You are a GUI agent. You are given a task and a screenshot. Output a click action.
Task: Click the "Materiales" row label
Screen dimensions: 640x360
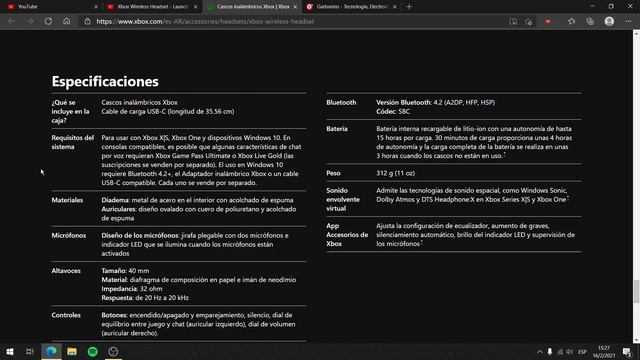67,200
